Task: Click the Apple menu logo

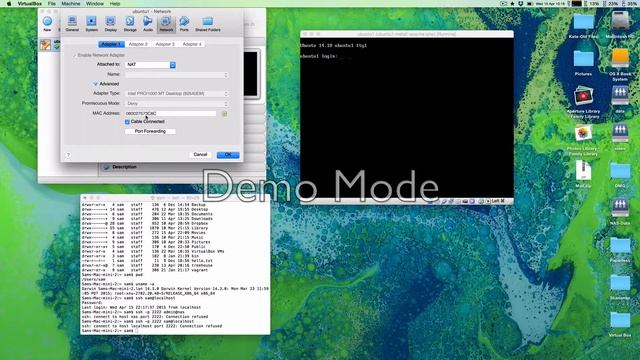Action: pyautogui.click(x=9, y=4)
